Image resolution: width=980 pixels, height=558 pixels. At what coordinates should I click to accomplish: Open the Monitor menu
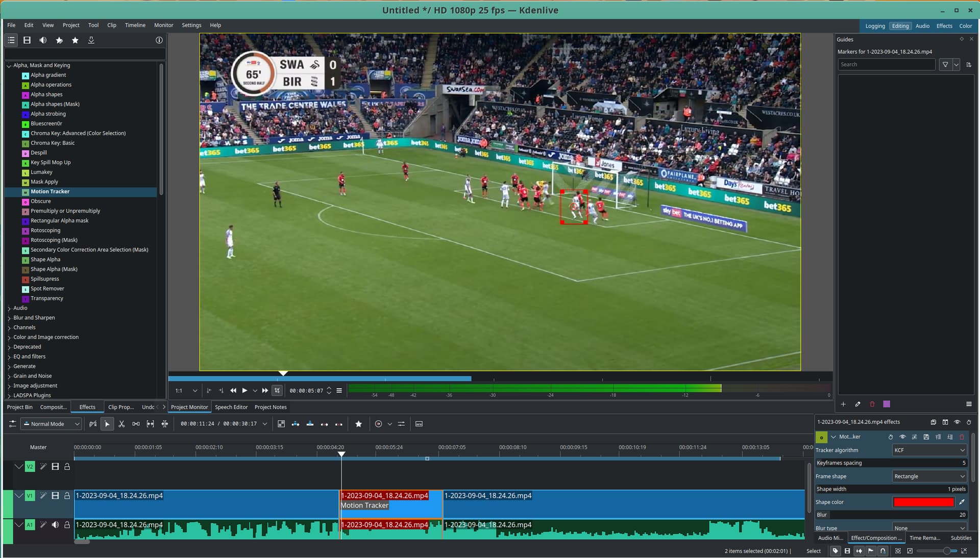tap(163, 25)
